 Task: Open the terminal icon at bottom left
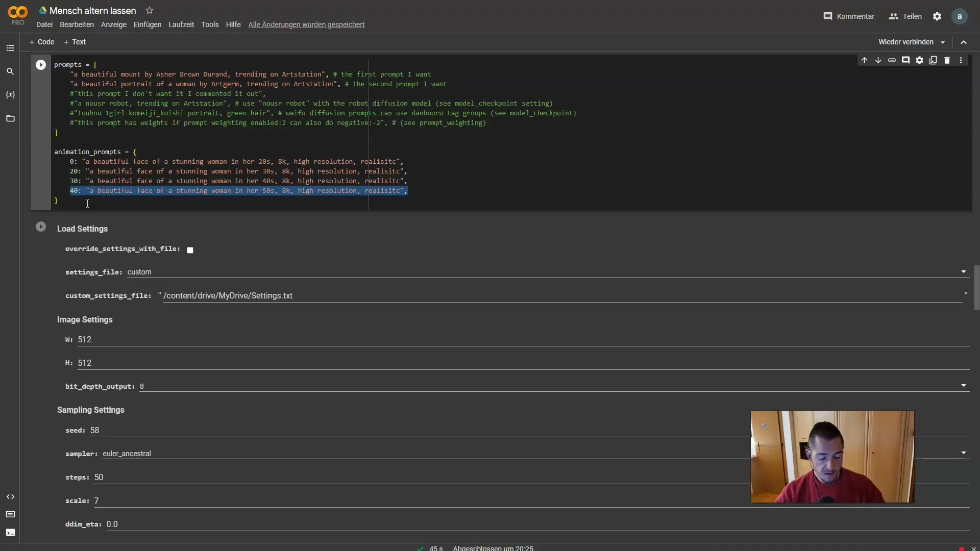10,533
